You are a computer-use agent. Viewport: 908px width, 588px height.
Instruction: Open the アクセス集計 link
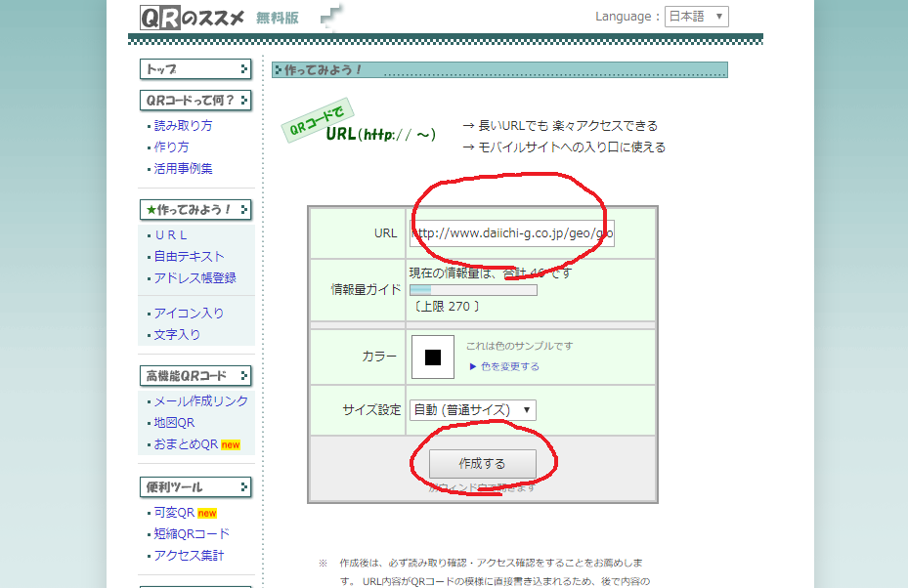coord(189,555)
